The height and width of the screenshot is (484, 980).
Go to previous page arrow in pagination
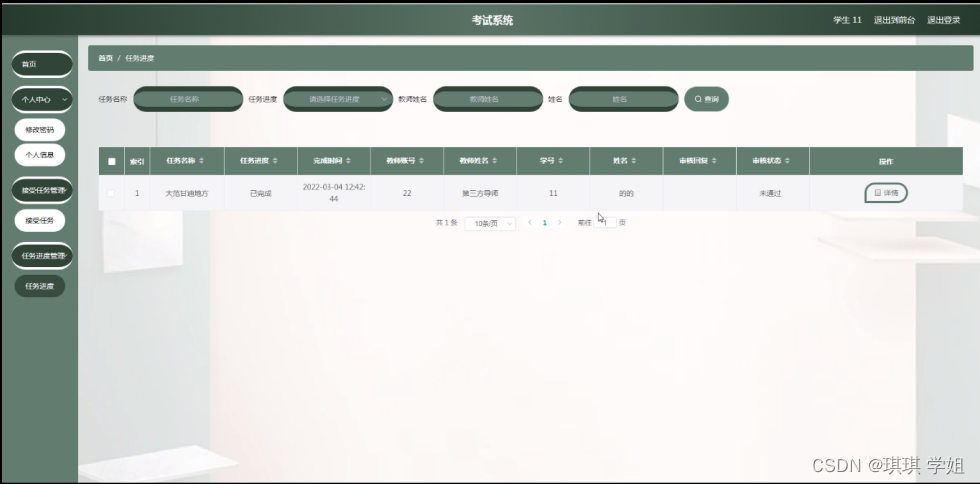tap(530, 223)
